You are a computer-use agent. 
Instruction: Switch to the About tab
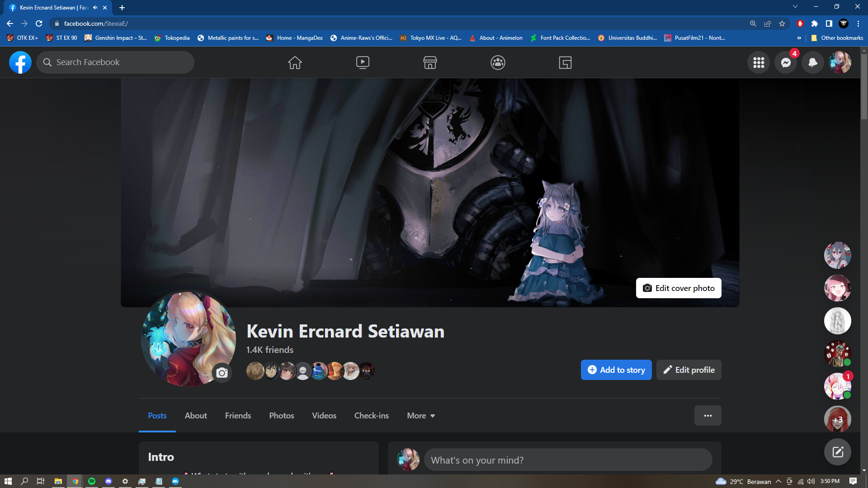(x=196, y=416)
